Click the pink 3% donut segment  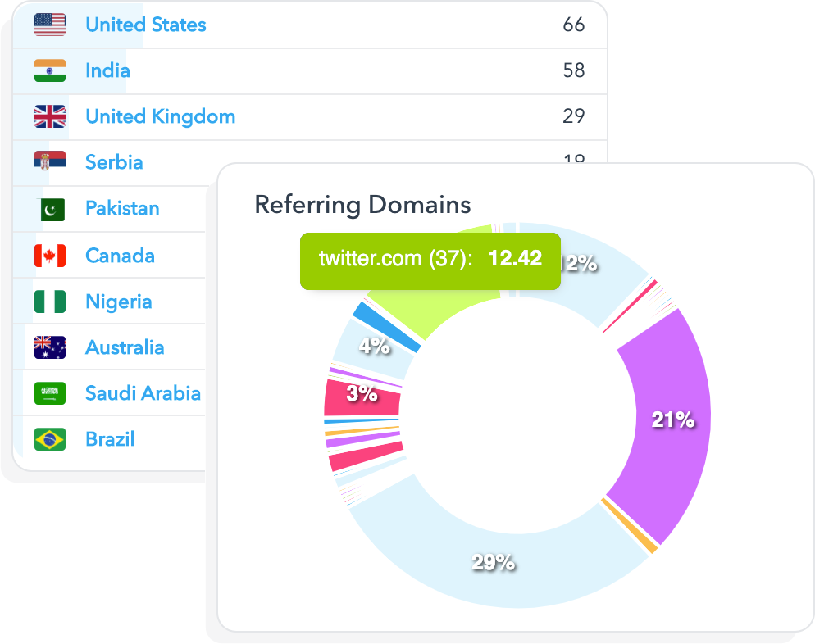point(361,397)
